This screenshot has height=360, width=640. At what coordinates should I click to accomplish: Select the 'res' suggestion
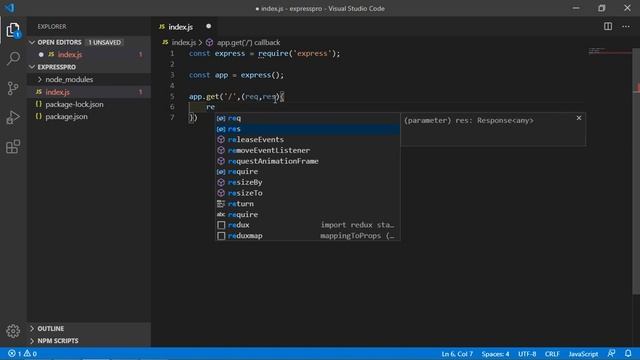[x=308, y=129]
